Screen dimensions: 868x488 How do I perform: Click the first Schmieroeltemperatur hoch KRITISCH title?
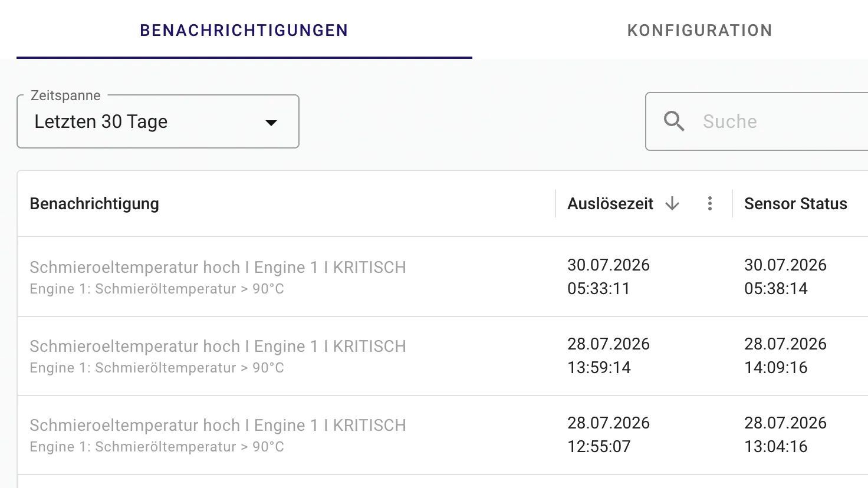click(x=218, y=268)
